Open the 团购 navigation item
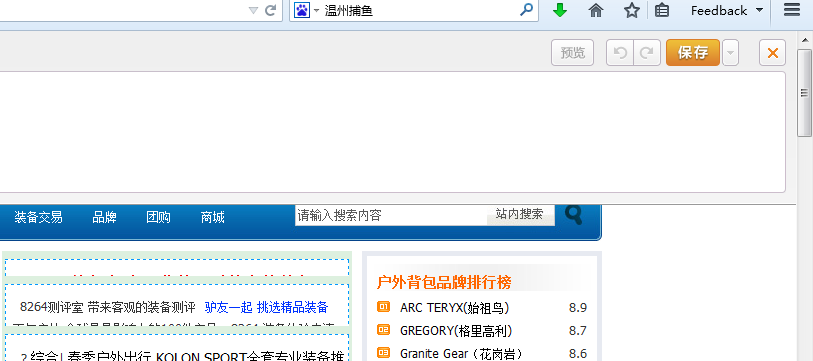The width and height of the screenshot is (813, 361). pos(158,217)
